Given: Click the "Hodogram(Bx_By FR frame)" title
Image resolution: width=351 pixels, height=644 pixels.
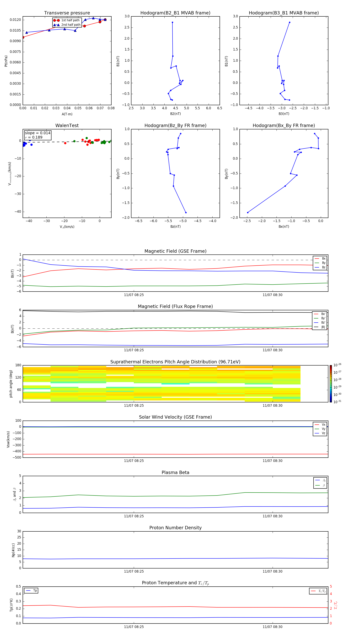Looking at the screenshot, I should 284,125.
